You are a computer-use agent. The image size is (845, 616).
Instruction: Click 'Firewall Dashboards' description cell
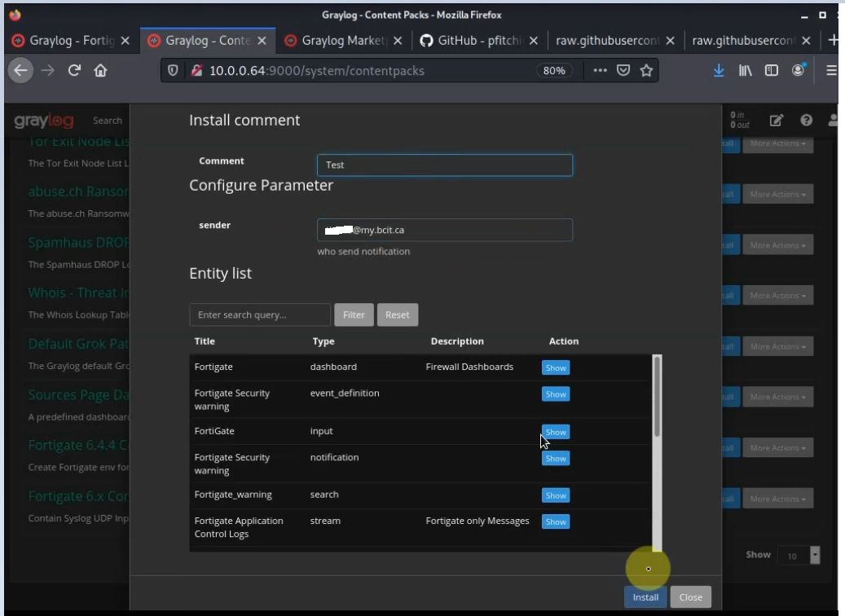469,367
